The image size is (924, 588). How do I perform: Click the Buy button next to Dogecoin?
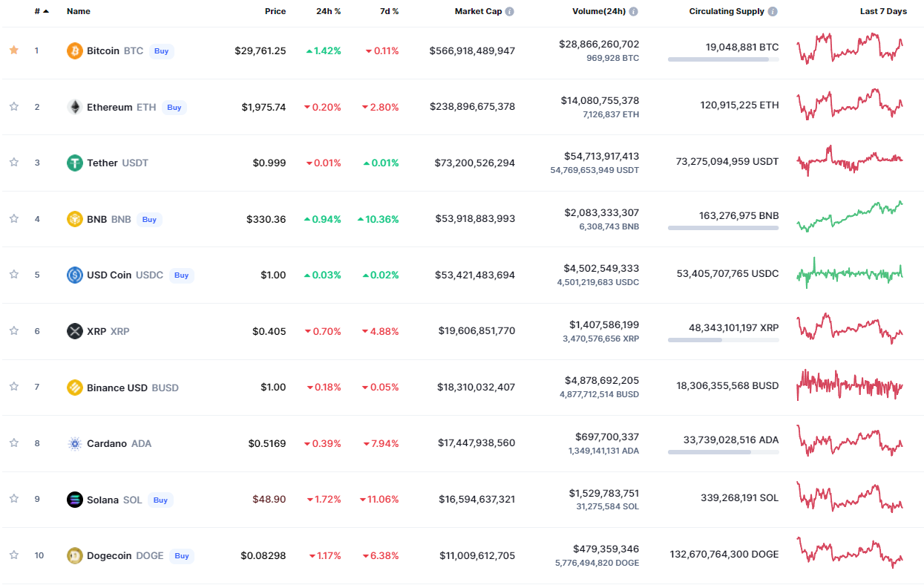182,555
